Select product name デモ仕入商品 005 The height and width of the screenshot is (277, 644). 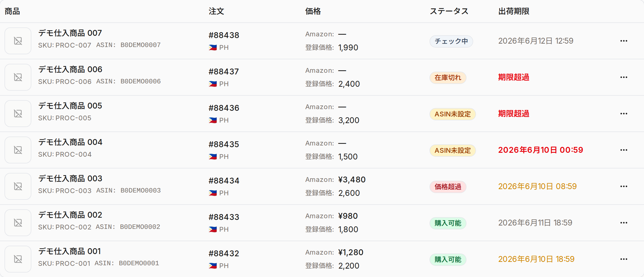pos(70,106)
